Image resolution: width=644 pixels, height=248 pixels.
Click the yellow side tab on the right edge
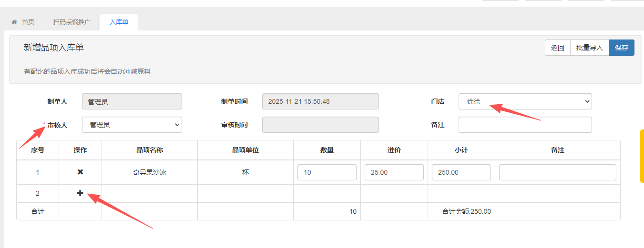coord(642,156)
